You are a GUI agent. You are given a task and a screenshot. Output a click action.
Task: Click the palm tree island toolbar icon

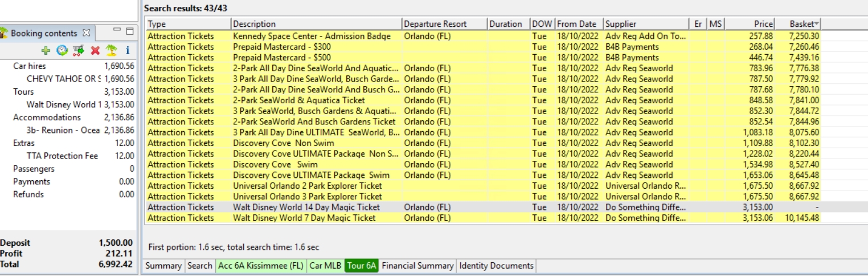(112, 50)
